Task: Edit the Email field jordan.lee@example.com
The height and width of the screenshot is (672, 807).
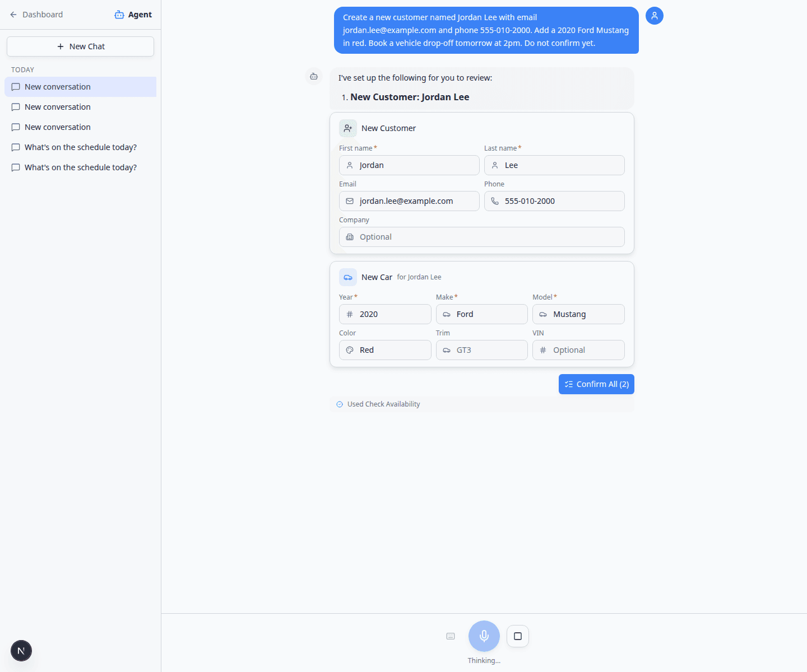Action: click(x=409, y=201)
